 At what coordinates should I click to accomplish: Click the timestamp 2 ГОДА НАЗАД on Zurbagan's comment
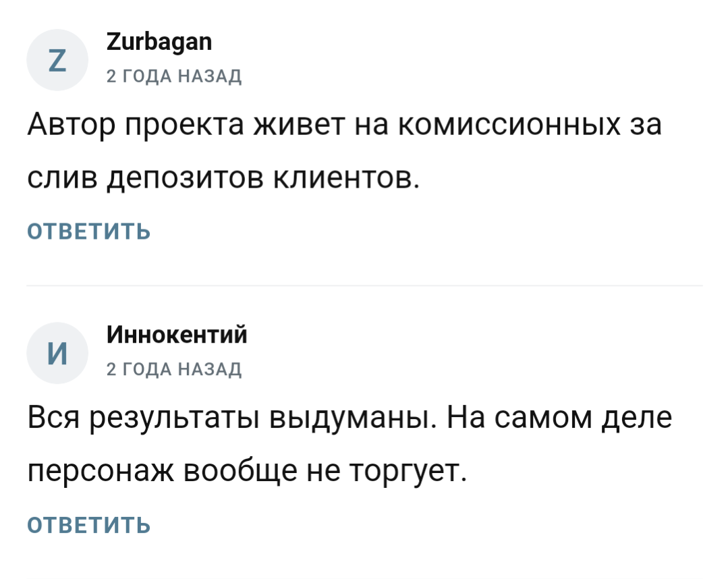coord(175,76)
